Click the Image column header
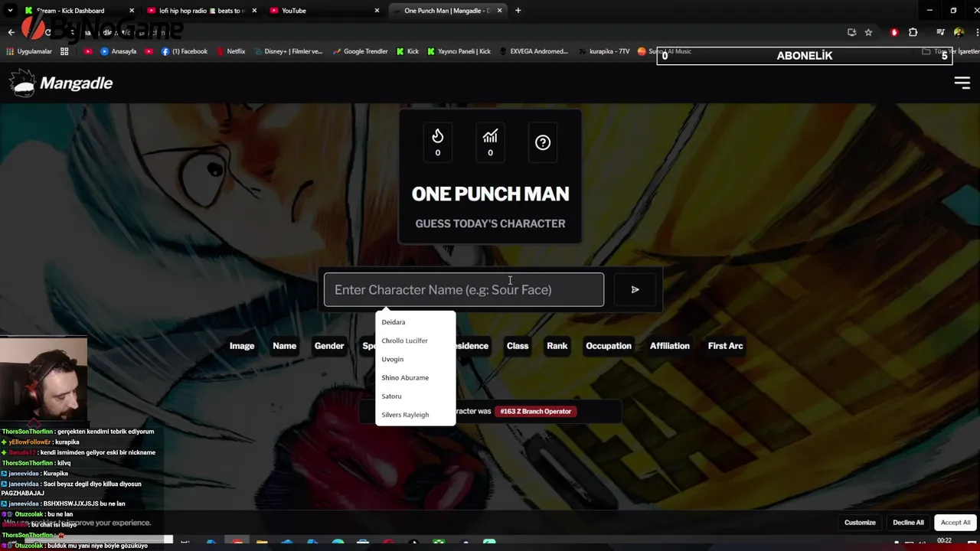This screenshot has height=551, width=980. (x=242, y=346)
